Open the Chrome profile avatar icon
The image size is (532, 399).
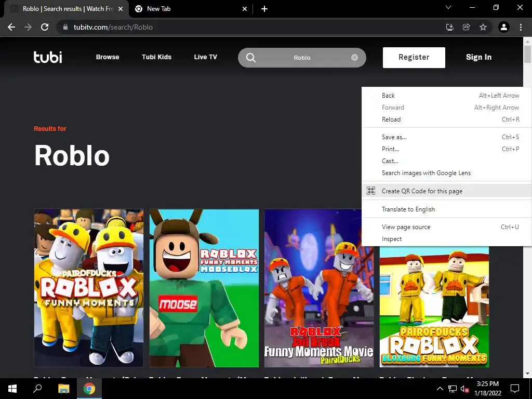pos(504,27)
